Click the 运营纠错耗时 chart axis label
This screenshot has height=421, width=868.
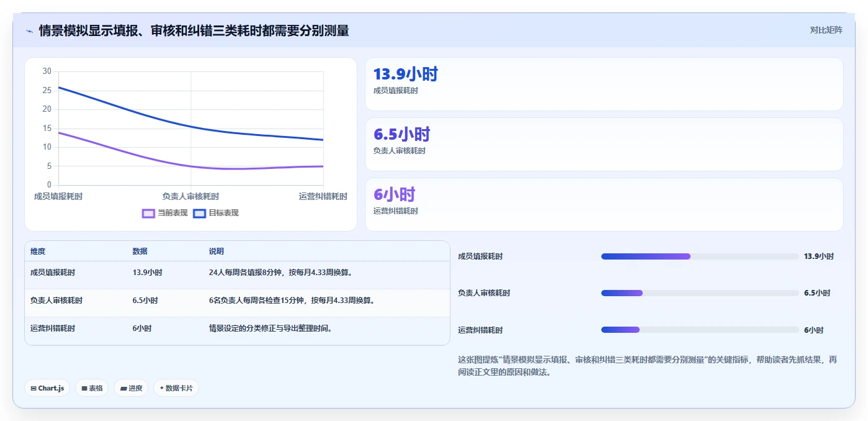[323, 196]
